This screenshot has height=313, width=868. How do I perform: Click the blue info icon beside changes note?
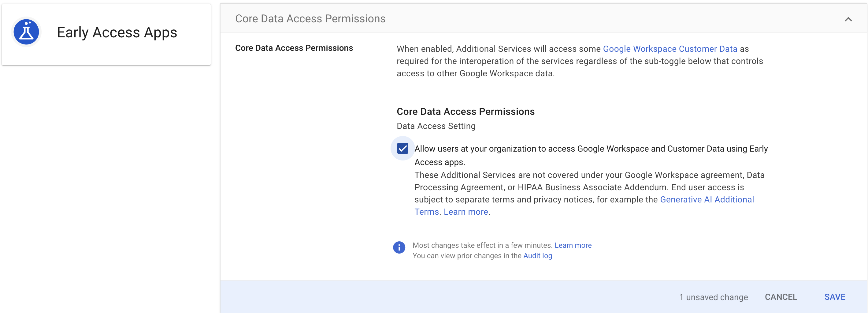tap(399, 247)
